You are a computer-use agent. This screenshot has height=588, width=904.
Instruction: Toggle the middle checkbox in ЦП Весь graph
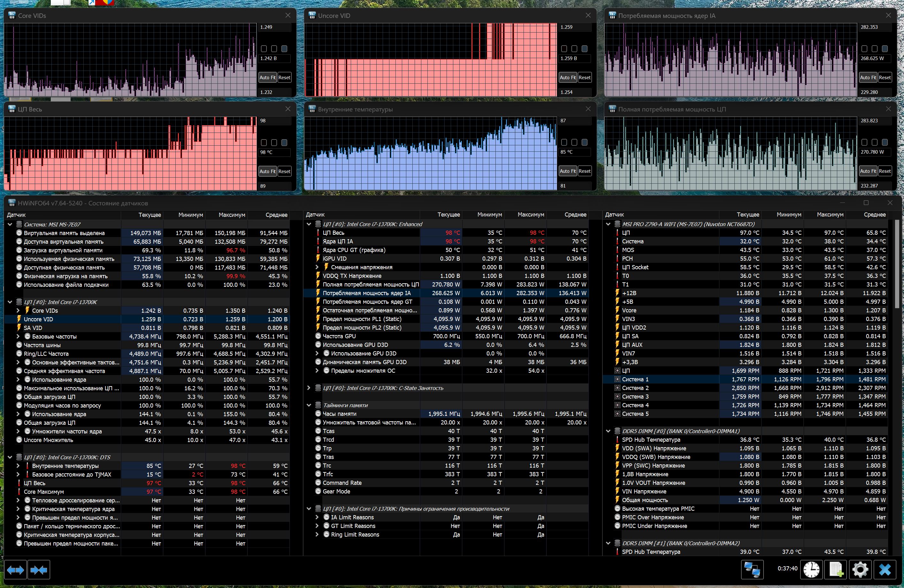coord(274,142)
